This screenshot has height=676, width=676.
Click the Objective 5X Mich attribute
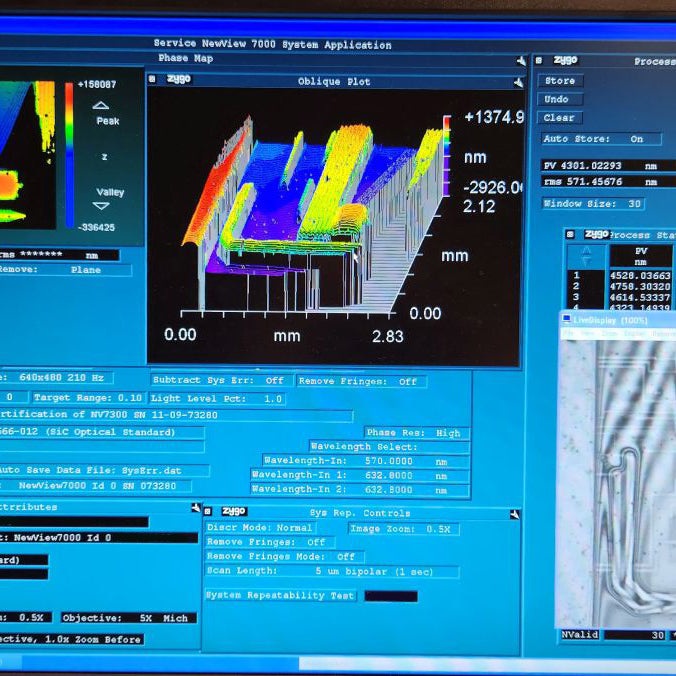click(128, 618)
